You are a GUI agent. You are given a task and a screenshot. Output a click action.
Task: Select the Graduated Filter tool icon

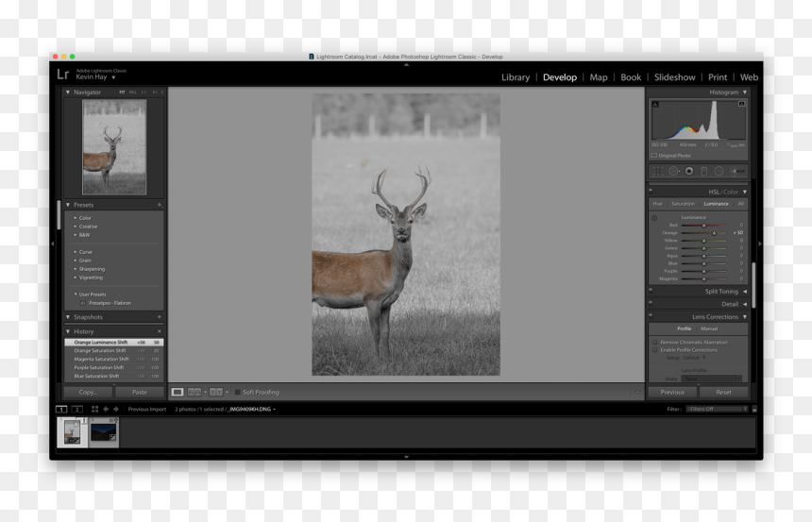click(x=703, y=171)
